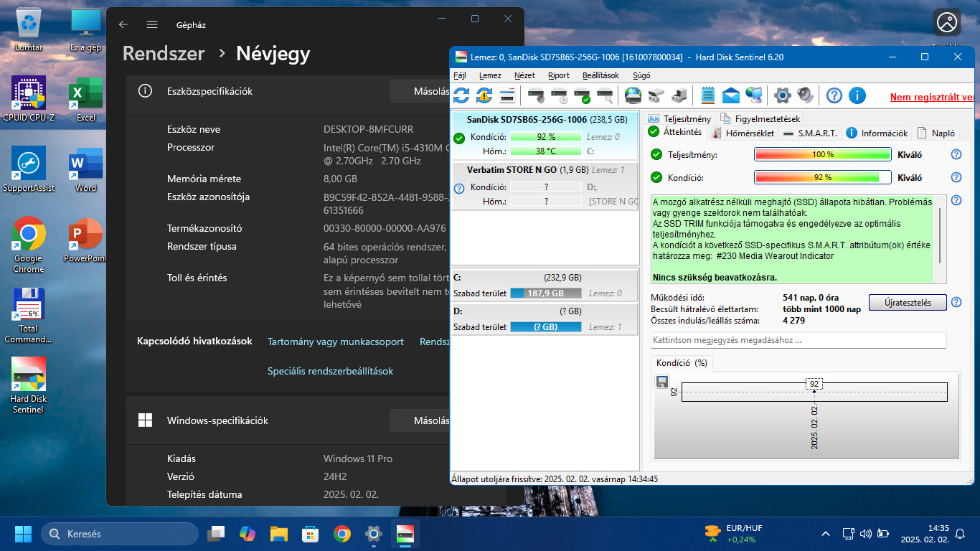Image resolution: width=980 pixels, height=551 pixels.
Task: Open the Beállítások menu
Action: click(600, 75)
